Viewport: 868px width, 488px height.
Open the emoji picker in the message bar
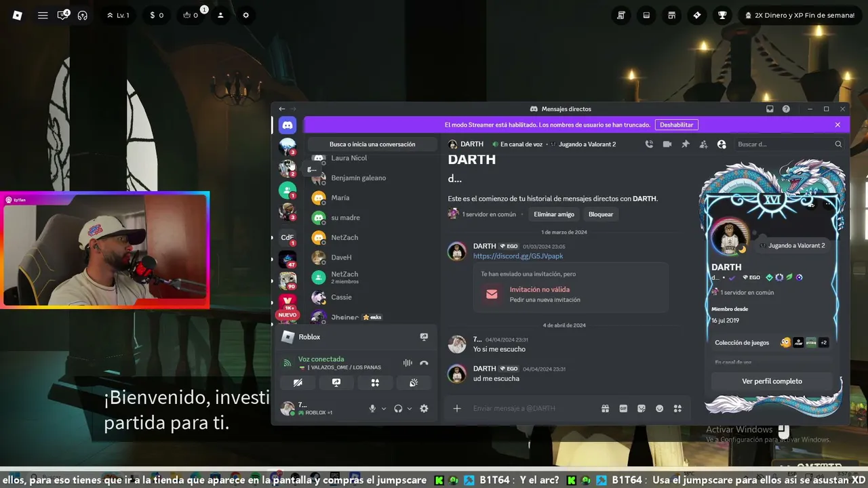659,409
